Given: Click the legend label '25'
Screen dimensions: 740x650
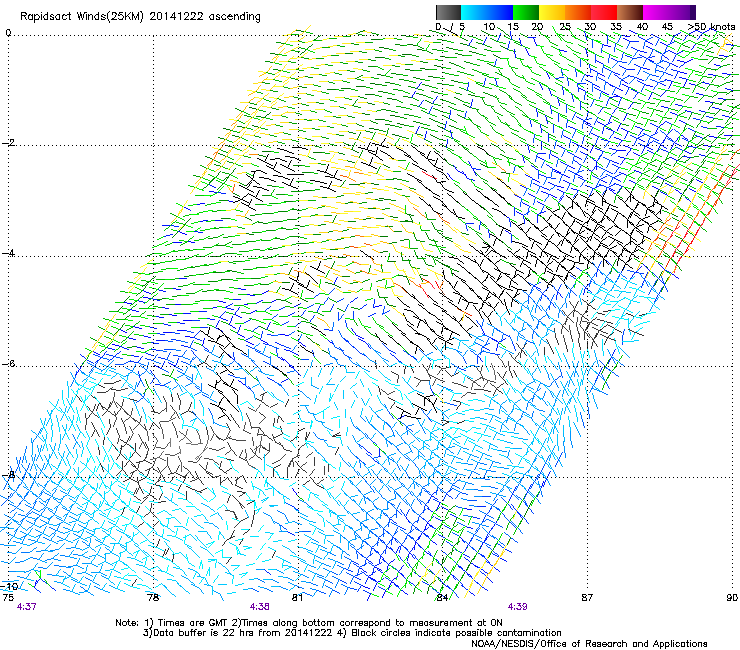Looking at the screenshot, I should tap(564, 27).
